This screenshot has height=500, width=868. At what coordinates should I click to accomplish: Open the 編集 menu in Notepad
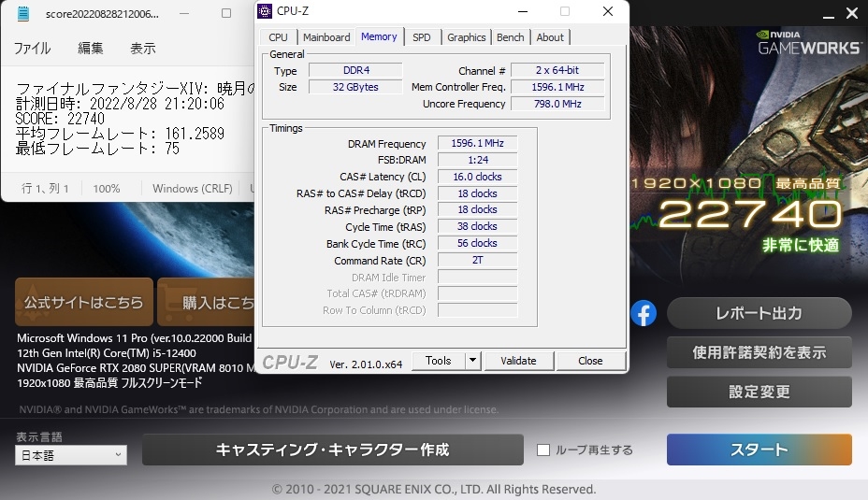(x=90, y=48)
